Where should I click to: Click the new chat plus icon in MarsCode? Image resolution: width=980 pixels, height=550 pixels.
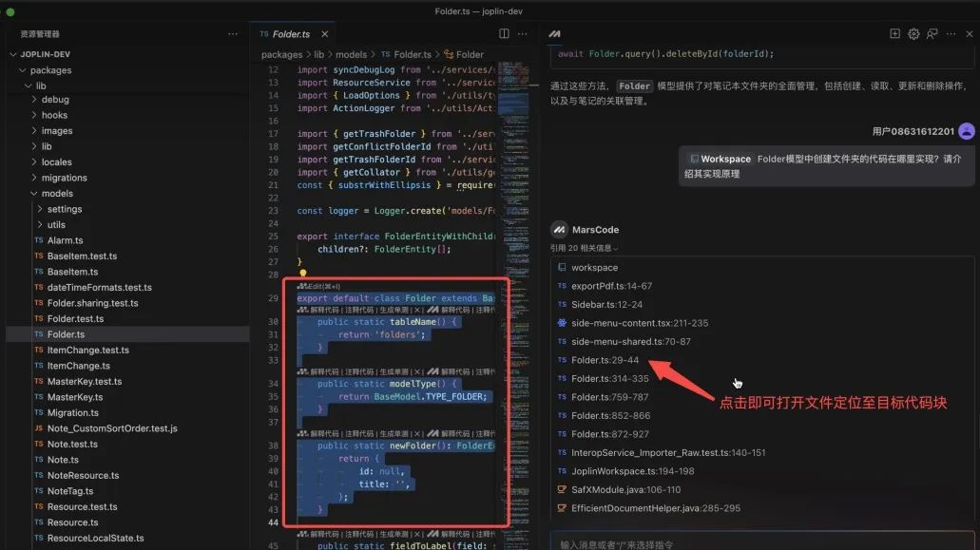(894, 33)
